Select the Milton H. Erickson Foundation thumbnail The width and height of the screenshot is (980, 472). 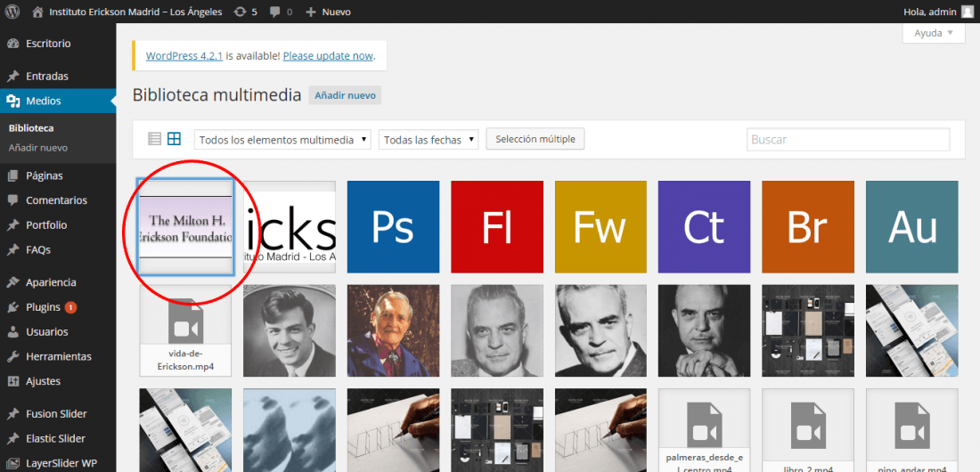coord(185,227)
